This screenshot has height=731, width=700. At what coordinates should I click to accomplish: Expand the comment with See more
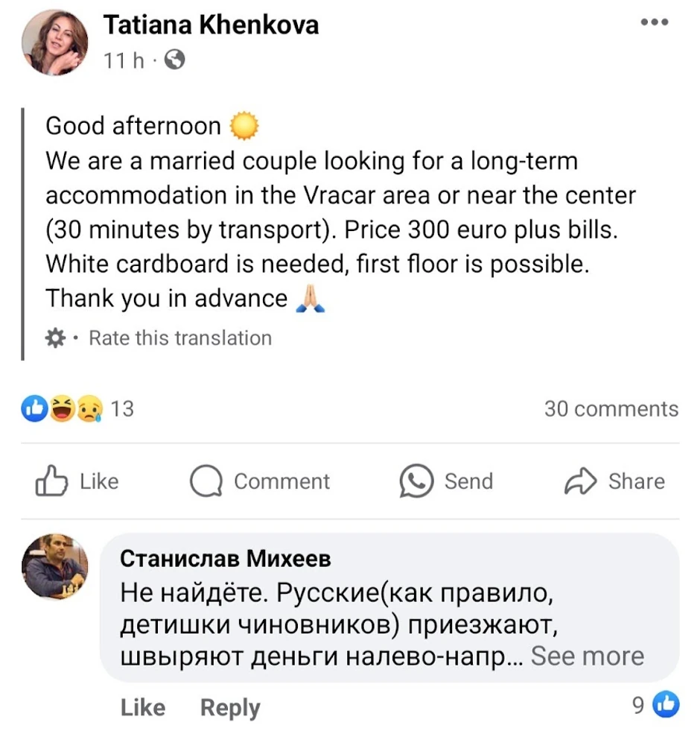587,656
